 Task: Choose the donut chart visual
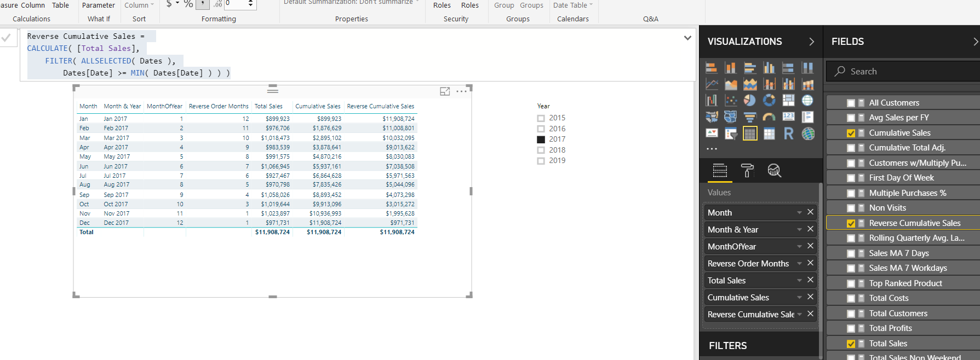(769, 100)
